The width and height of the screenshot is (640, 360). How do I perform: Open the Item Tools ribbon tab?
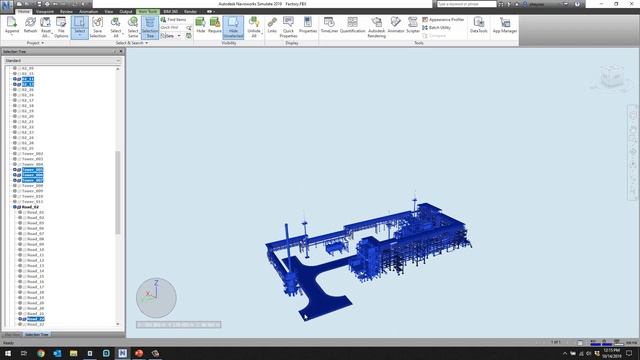(x=148, y=11)
